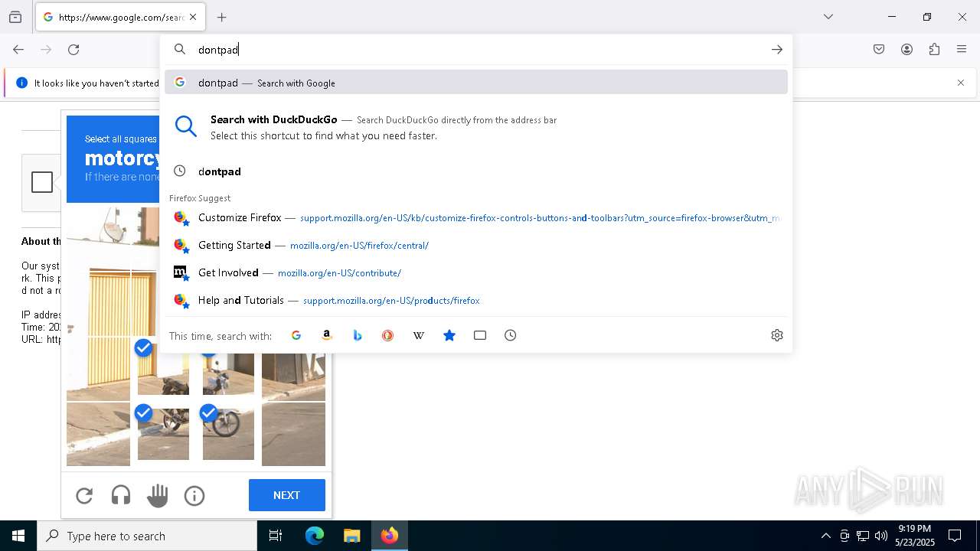
Task: Open the Customize Firefox suggestion
Action: point(476,218)
